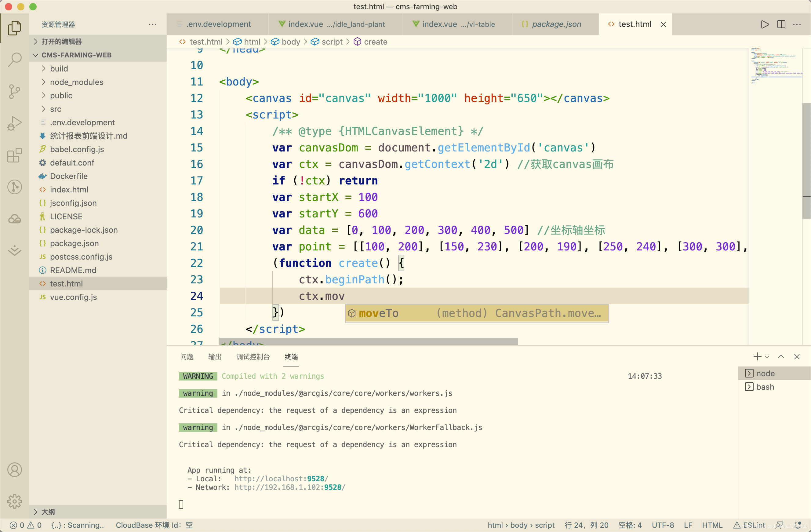Viewport: 811px width, 532px height.
Task: Open the feedback icon in status bar
Action: [779, 525]
